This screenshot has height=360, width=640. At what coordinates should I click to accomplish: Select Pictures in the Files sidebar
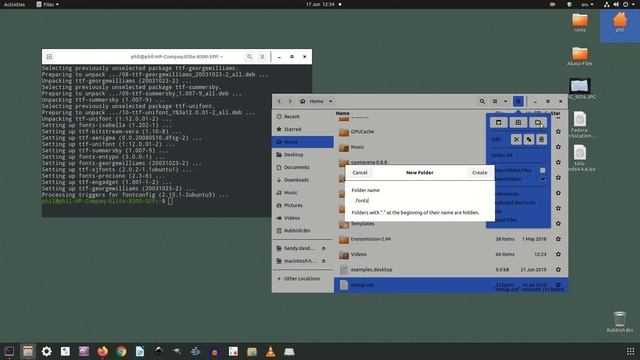tap(303, 205)
